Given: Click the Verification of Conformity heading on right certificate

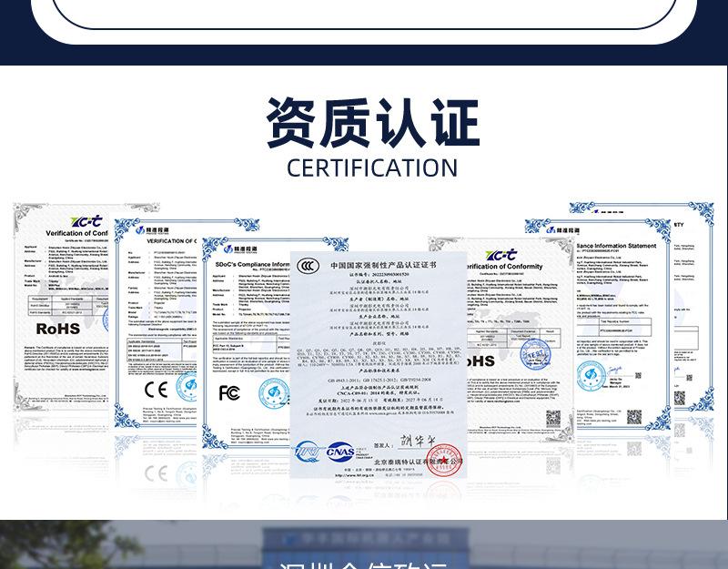Looking at the screenshot, I should coord(503,267).
